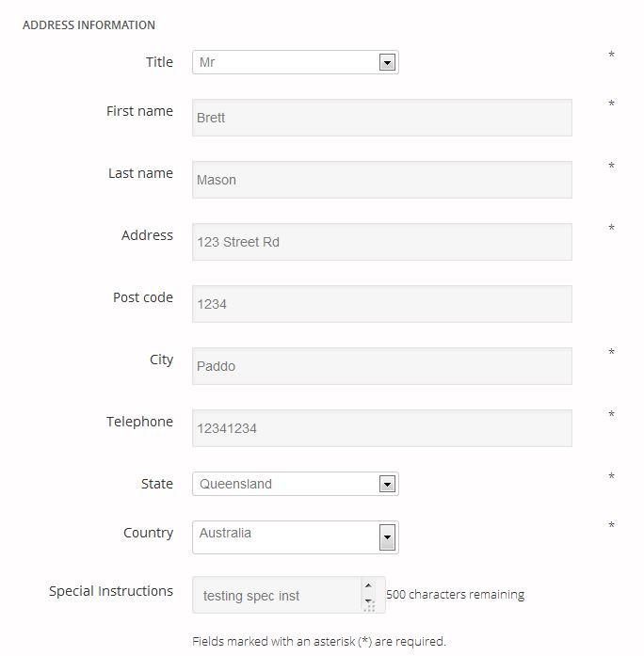Click the Special Instructions label
Screen dimensions: 644x656
click(111, 591)
